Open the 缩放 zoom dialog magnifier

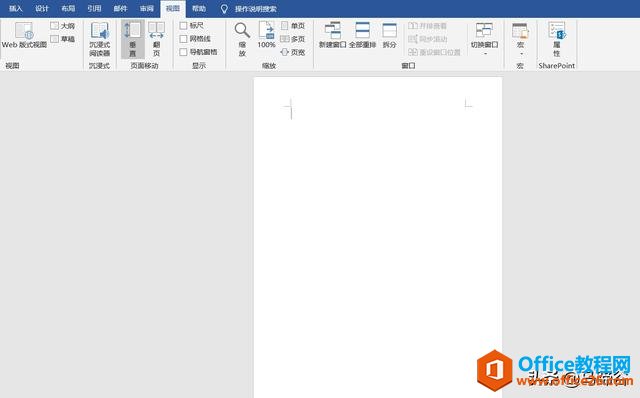(x=242, y=39)
